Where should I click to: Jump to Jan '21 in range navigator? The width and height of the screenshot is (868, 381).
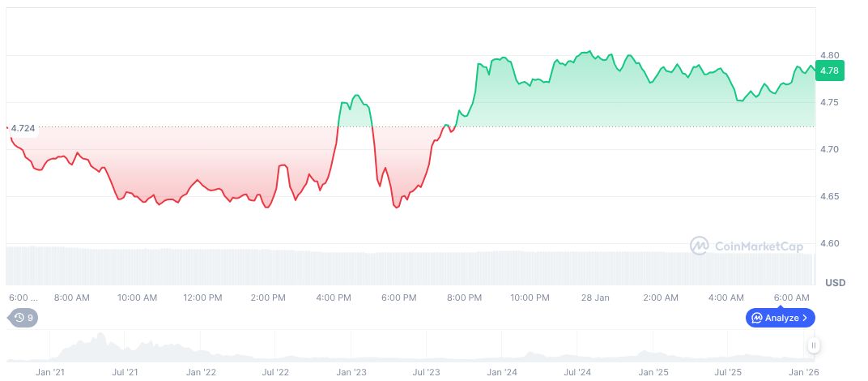coord(50,372)
